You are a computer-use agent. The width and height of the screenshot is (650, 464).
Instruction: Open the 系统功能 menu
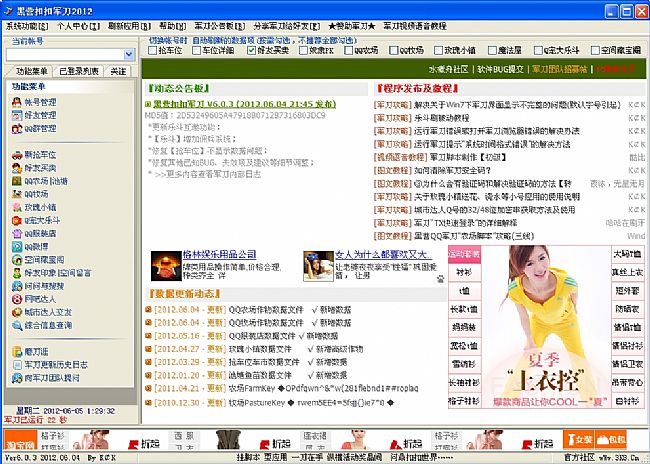pyautogui.click(x=27, y=26)
